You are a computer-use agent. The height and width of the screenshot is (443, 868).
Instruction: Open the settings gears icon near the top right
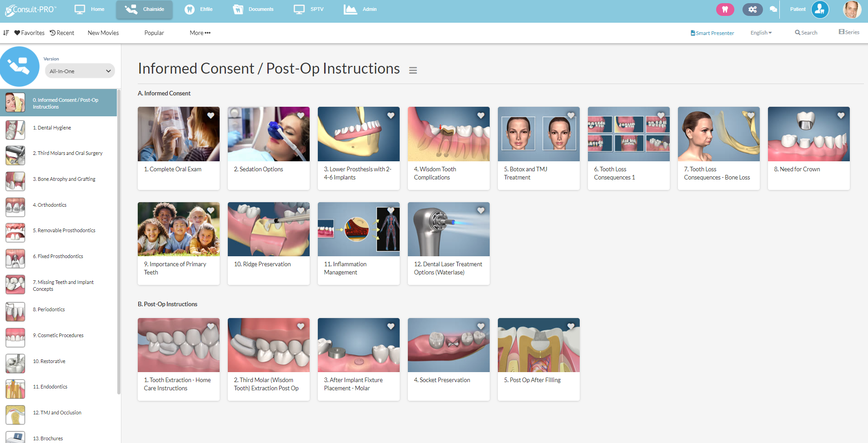point(752,9)
